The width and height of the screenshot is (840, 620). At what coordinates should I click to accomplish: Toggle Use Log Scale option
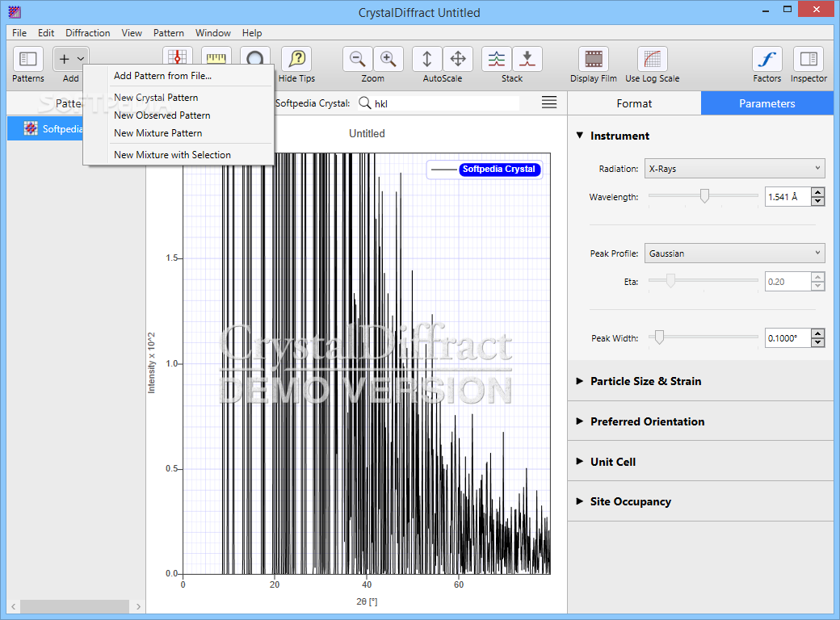tap(652, 60)
